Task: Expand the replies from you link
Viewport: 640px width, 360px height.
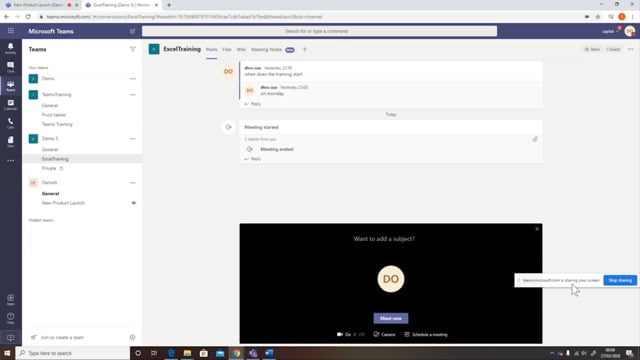Action: pos(260,139)
